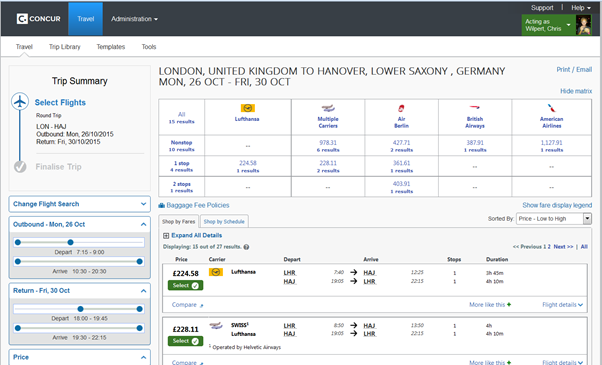The image size is (602, 365).
Task: Open the Administration dropdown menu
Action: pyautogui.click(x=134, y=19)
